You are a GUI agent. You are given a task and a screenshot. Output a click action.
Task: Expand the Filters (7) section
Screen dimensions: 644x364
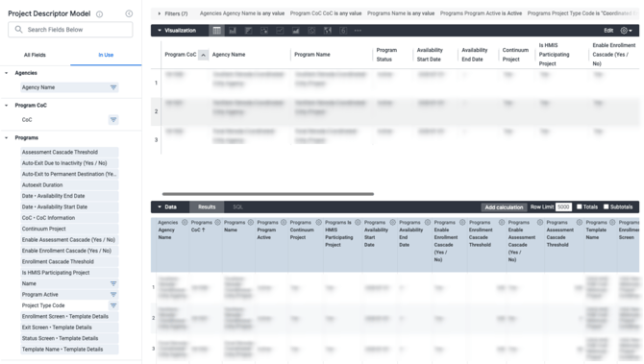(x=160, y=13)
